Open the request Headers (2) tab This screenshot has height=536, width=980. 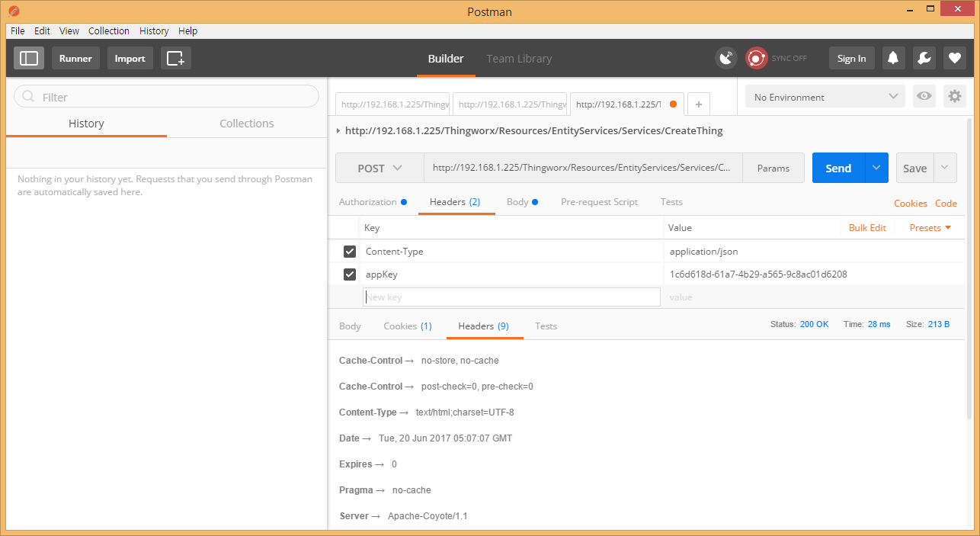pos(455,202)
